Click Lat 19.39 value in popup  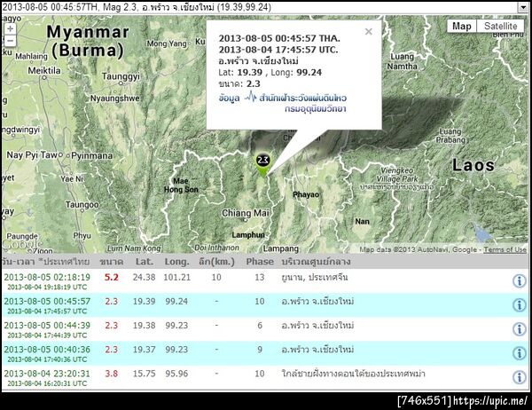tap(250, 73)
